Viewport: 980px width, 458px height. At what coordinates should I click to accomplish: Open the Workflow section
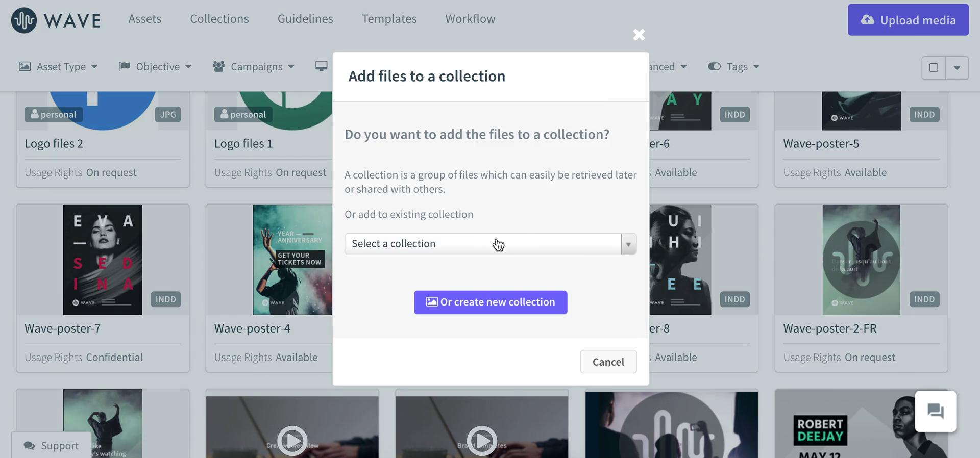pos(470,19)
